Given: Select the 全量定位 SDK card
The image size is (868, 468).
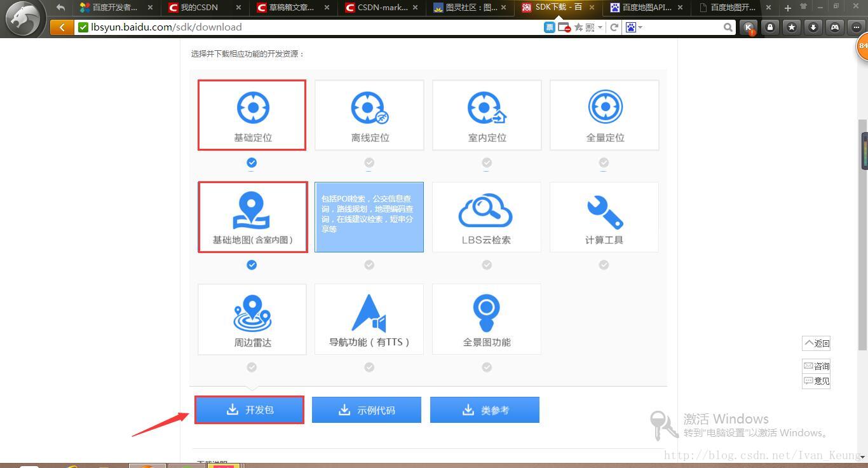Looking at the screenshot, I should pos(604,115).
